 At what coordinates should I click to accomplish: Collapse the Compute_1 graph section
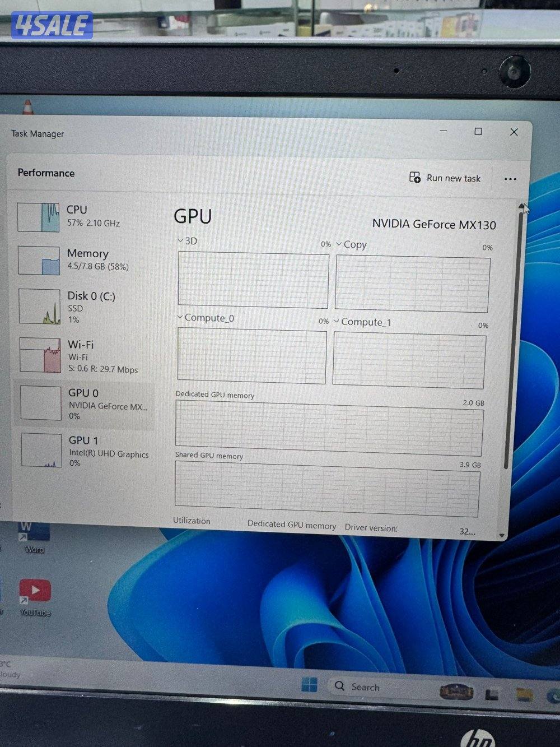336,322
